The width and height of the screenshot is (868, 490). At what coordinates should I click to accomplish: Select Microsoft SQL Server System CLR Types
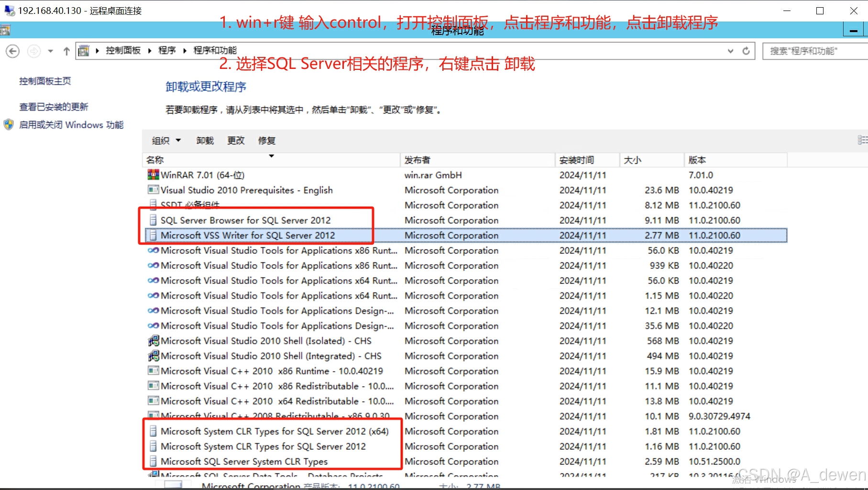tap(244, 461)
